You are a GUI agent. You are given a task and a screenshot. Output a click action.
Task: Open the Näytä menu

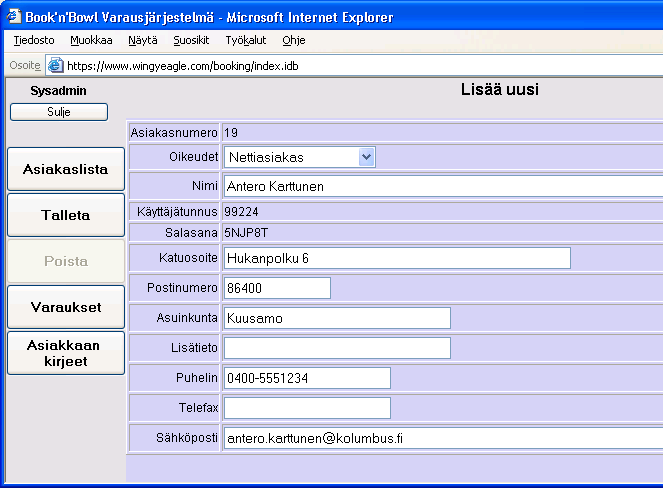[142, 41]
